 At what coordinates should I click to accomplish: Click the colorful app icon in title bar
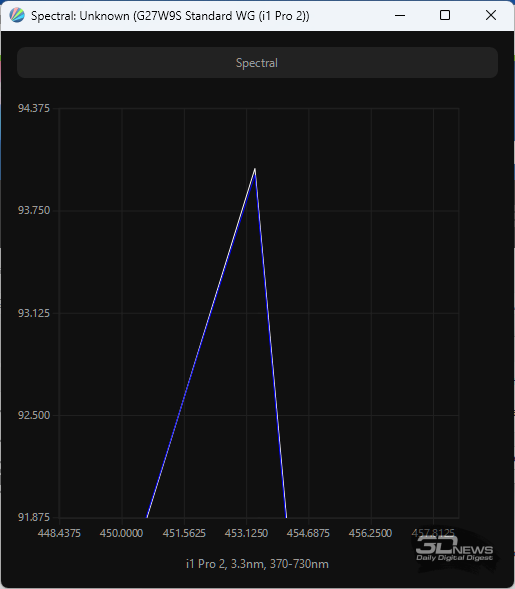pyautogui.click(x=17, y=16)
